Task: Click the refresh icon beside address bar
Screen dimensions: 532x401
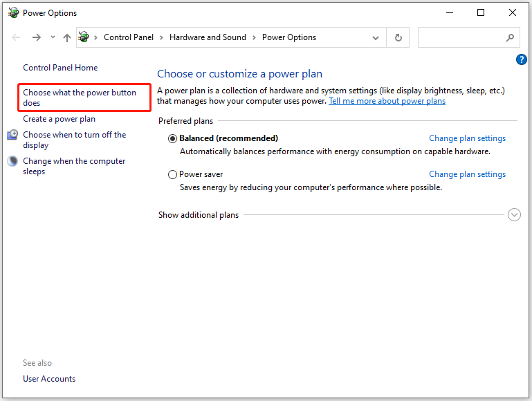Action: [x=398, y=37]
